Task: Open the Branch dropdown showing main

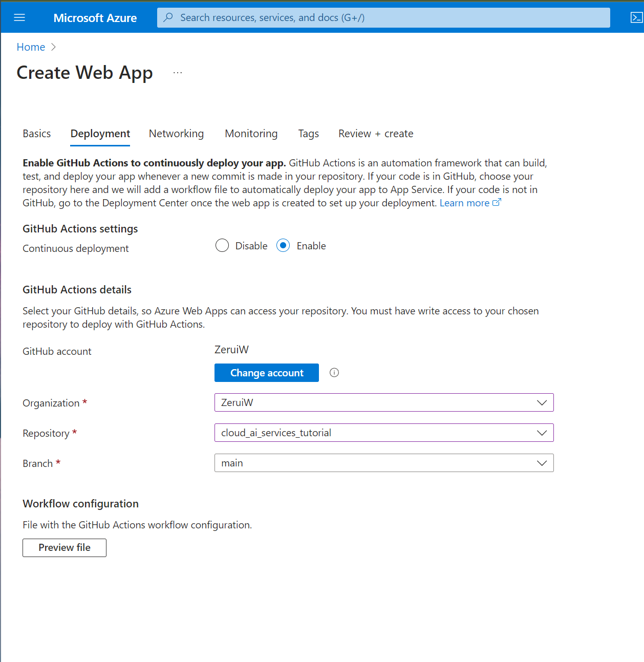Action: click(384, 463)
